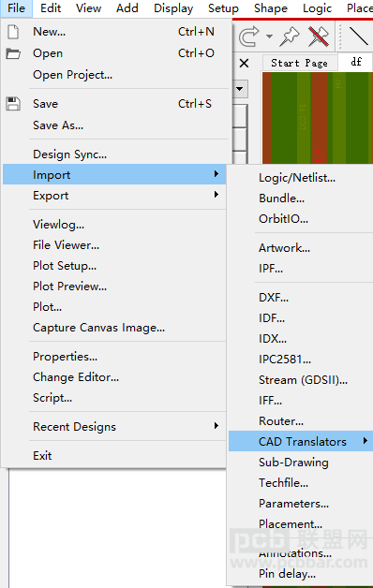Click the crossed-out red pushpin icon
Viewport: 373px width, 588px height.
(319, 37)
